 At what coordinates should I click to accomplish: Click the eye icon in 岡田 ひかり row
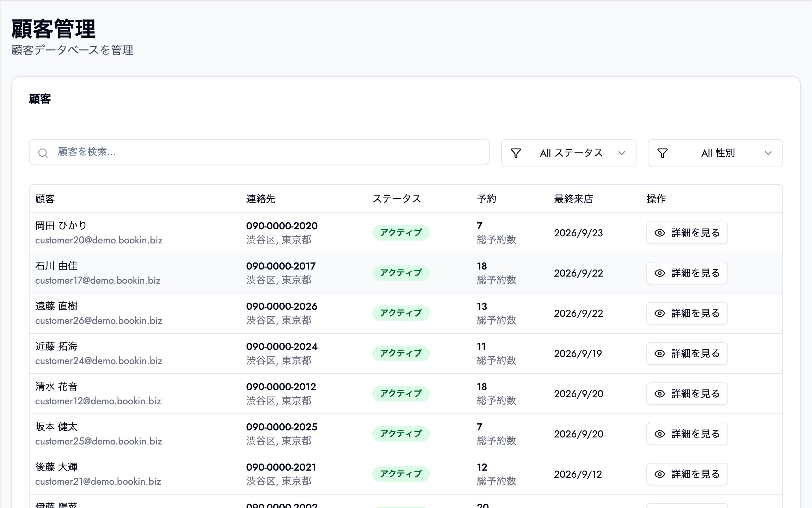point(660,233)
